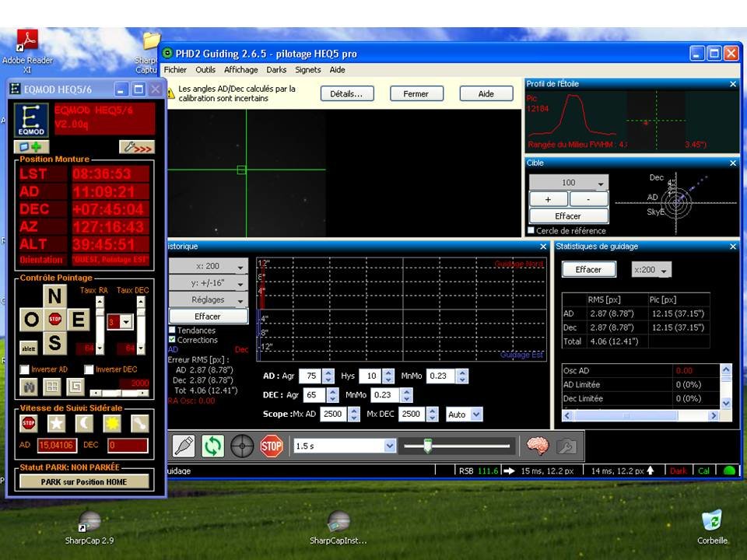This screenshot has height=560, width=747.
Task: Open Fichier menu
Action: (x=175, y=69)
